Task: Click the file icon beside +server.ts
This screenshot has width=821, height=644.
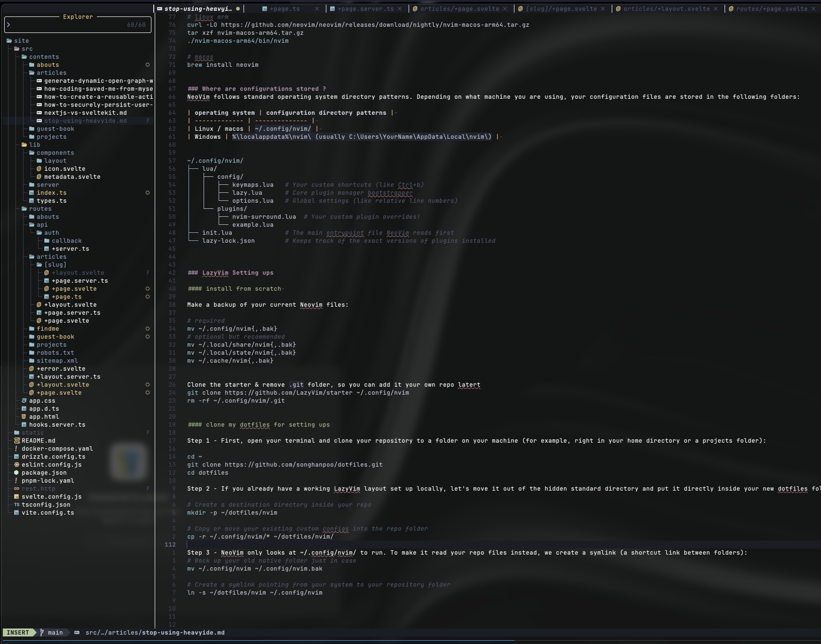Action: point(47,249)
